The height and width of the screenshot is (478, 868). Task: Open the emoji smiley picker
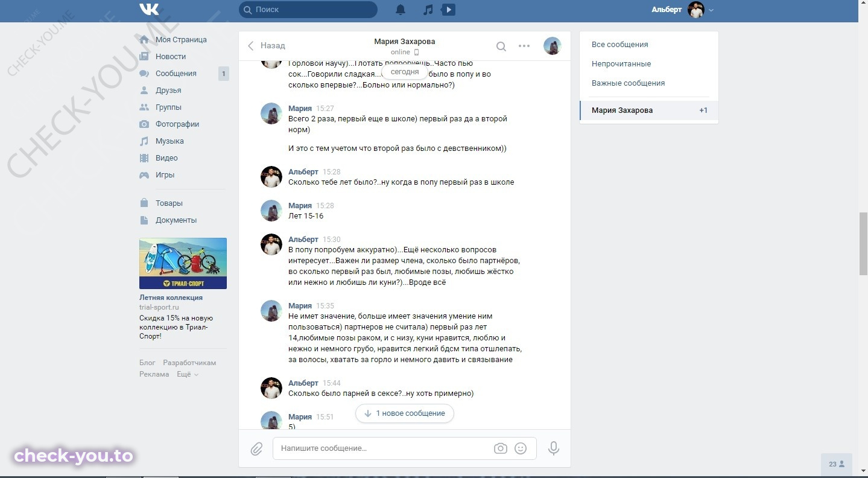click(x=521, y=448)
